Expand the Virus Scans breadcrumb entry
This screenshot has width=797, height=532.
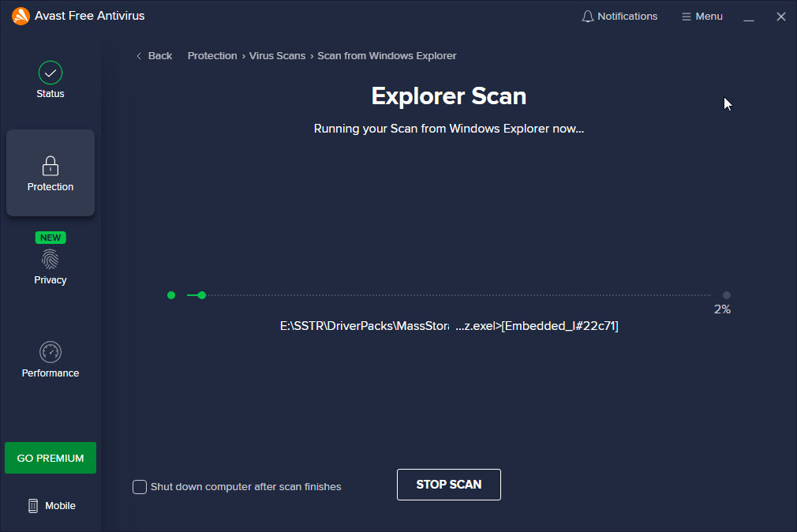tap(277, 55)
